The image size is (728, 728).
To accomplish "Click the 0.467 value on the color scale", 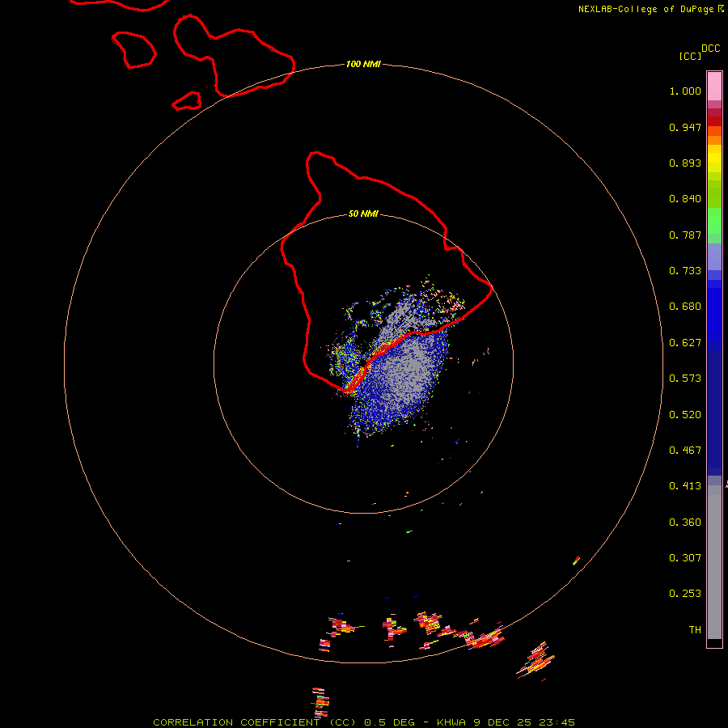I will coord(685,451).
